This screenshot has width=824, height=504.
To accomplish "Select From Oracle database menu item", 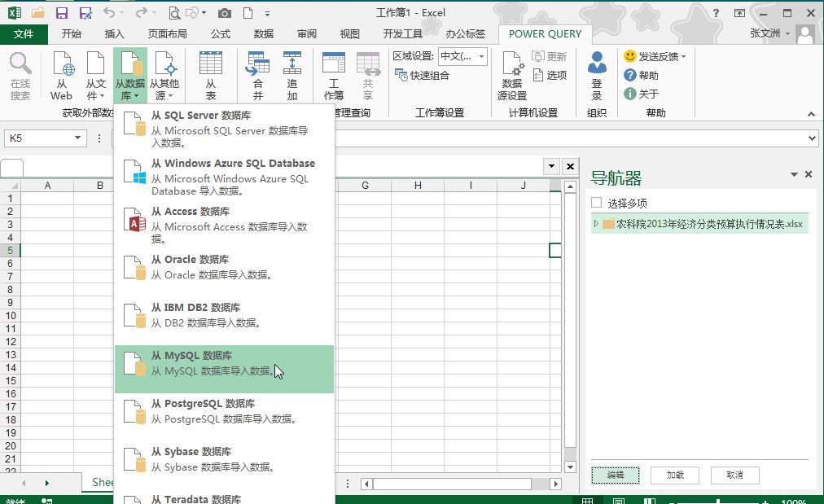I will 225,273.
